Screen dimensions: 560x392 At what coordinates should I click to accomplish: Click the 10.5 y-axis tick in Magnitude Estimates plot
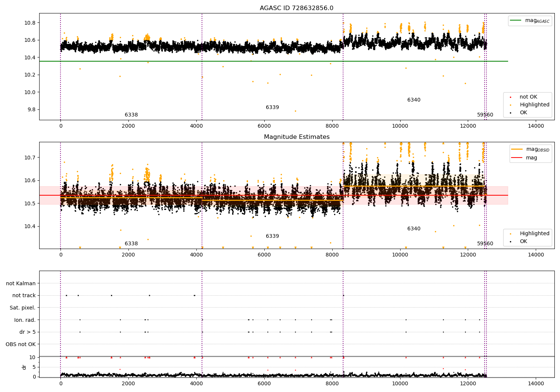pos(30,203)
